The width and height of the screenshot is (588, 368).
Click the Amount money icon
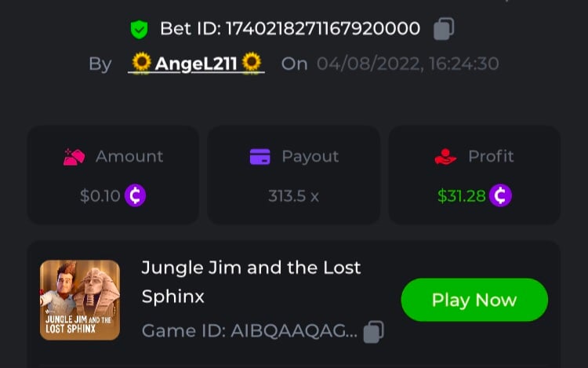click(x=74, y=157)
